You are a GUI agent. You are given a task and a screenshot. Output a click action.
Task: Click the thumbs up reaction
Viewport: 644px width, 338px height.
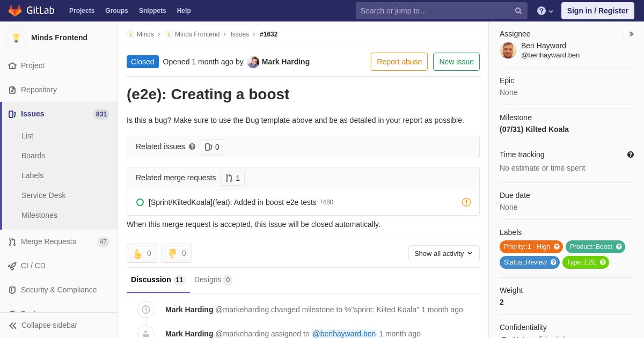pos(142,253)
